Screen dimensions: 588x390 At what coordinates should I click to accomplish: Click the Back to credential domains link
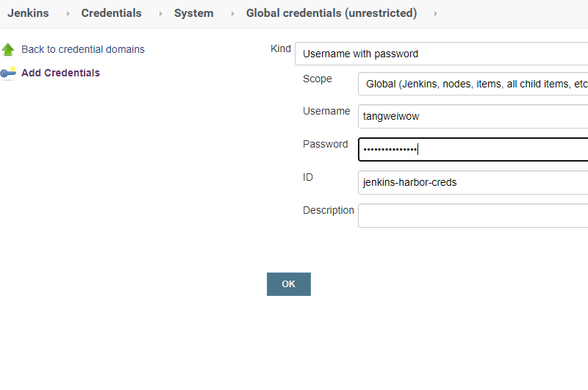coord(82,49)
